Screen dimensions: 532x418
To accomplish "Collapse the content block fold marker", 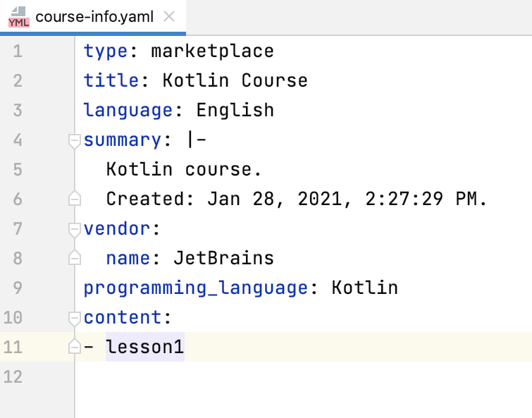I will pyautogui.click(x=74, y=318).
